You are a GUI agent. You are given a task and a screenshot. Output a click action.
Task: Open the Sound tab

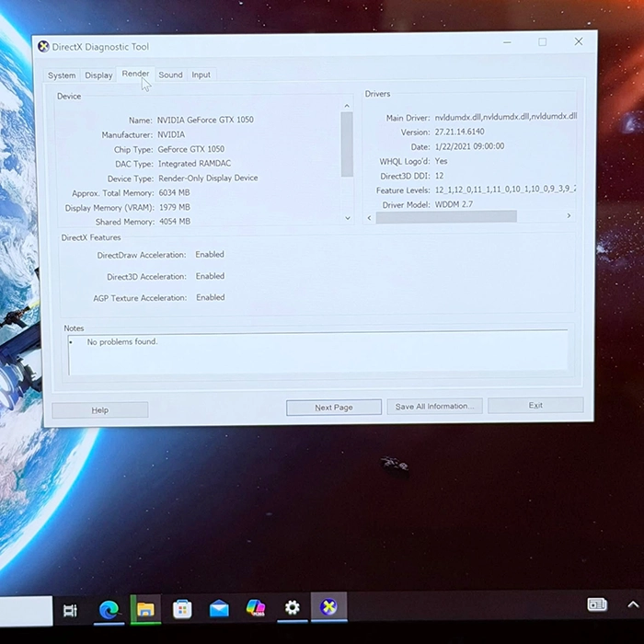[170, 75]
